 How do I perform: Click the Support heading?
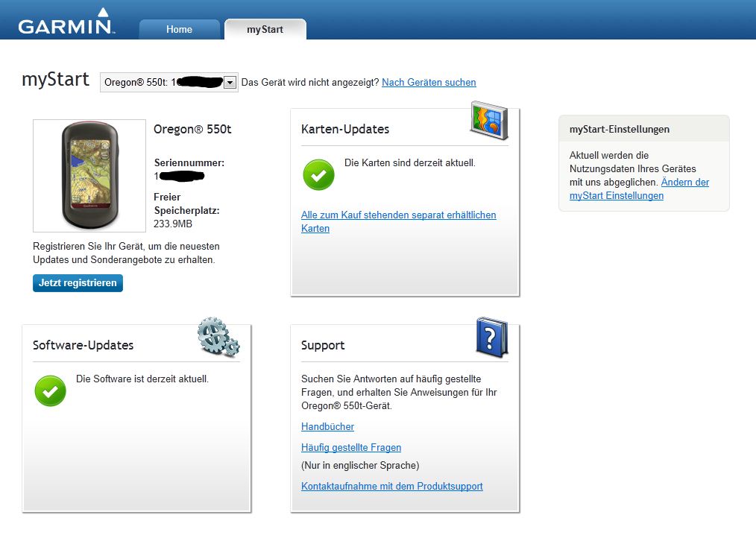(x=323, y=346)
